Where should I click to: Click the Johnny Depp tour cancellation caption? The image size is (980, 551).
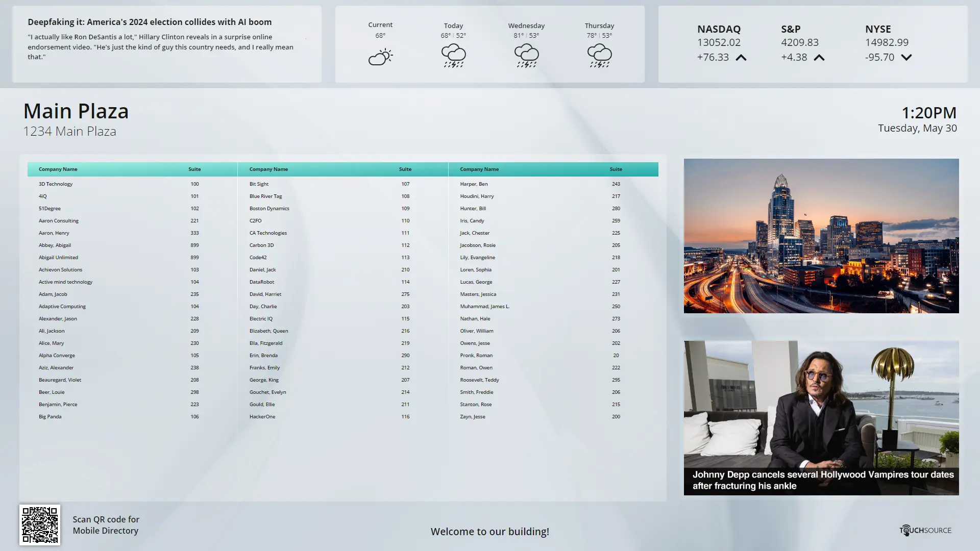coord(823,480)
